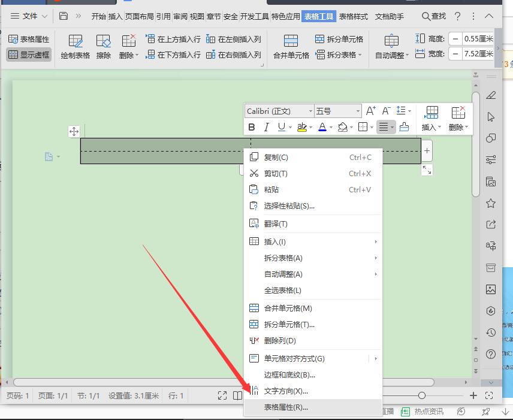Click the Bold button in mini toolbar
This screenshot has height=420, width=513.
click(x=252, y=127)
